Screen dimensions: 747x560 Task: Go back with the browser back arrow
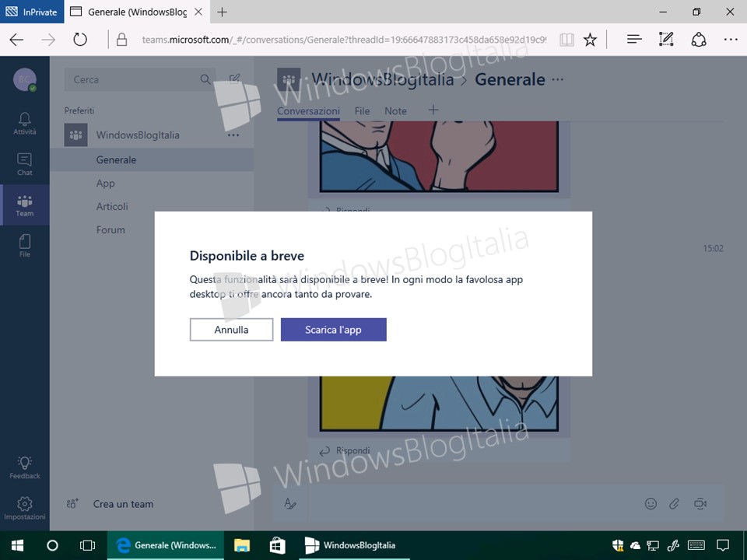point(16,40)
